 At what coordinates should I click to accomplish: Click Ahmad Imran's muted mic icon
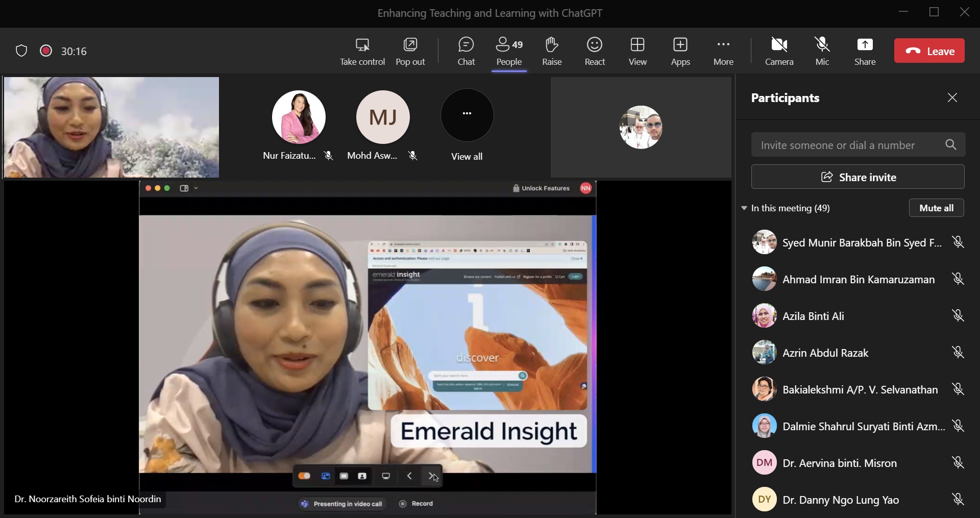[958, 279]
